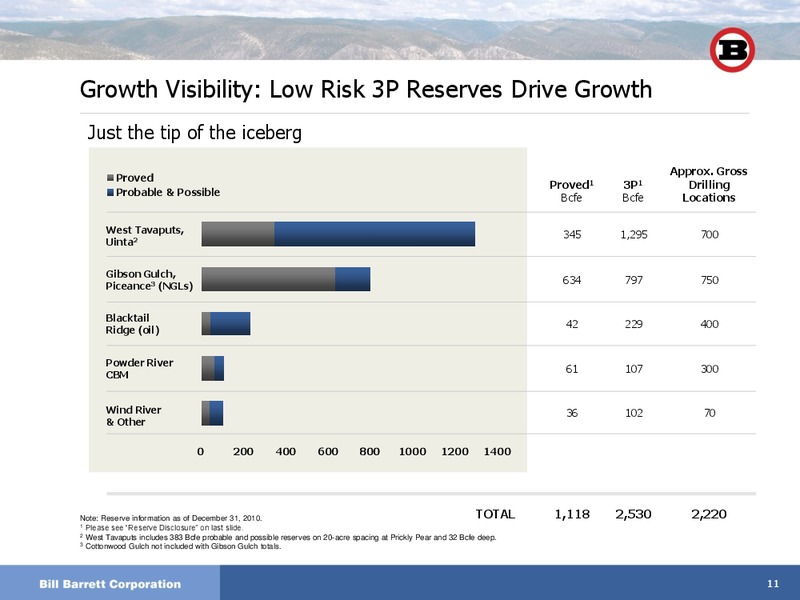Select the 'Wind River & Other' label
This screenshot has width=800, height=600.
(x=133, y=416)
